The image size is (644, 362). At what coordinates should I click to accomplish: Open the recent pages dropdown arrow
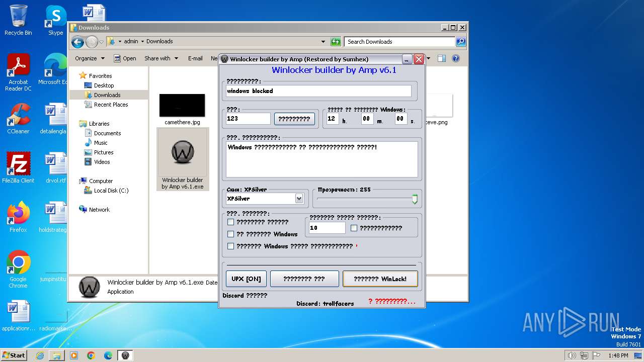pos(101,42)
